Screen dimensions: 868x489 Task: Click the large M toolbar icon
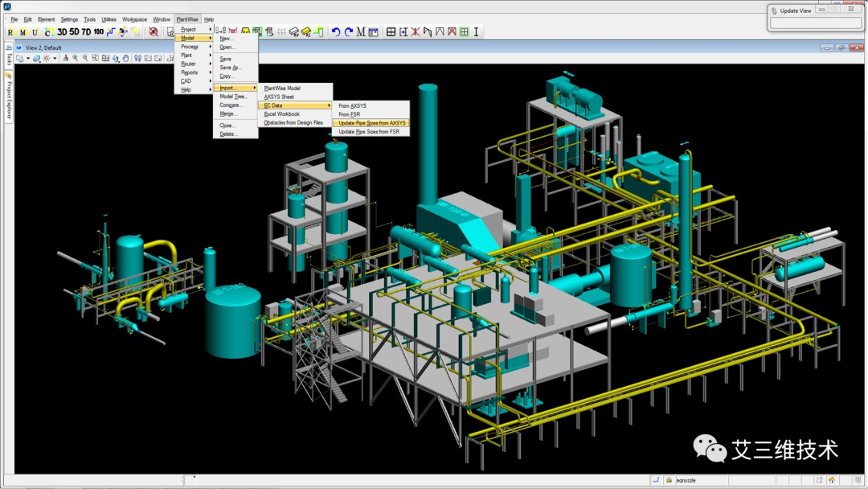[x=361, y=32]
